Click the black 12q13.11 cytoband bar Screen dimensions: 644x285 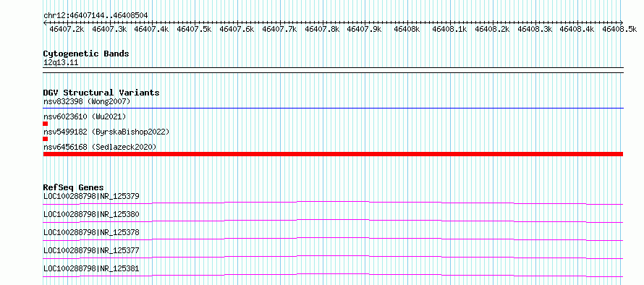coord(333,70)
